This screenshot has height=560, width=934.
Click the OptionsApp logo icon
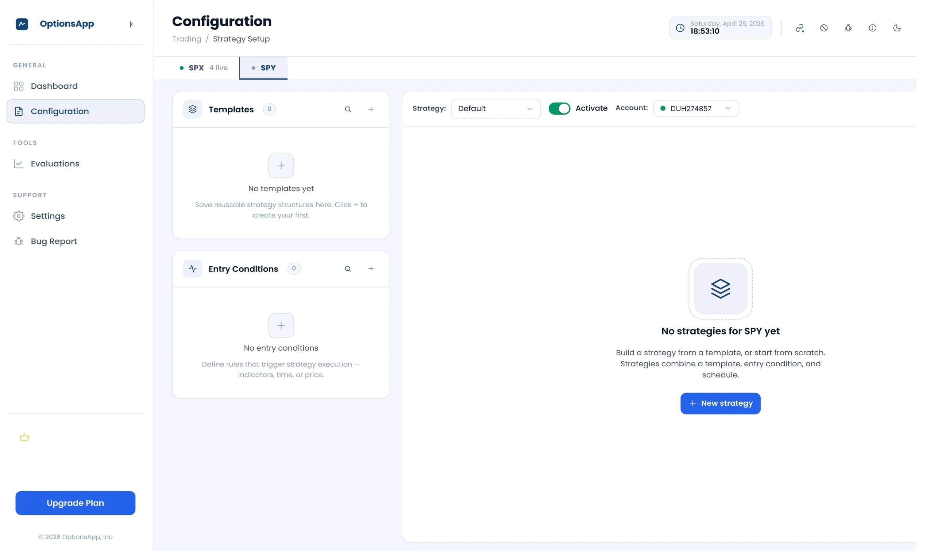pos(22,24)
